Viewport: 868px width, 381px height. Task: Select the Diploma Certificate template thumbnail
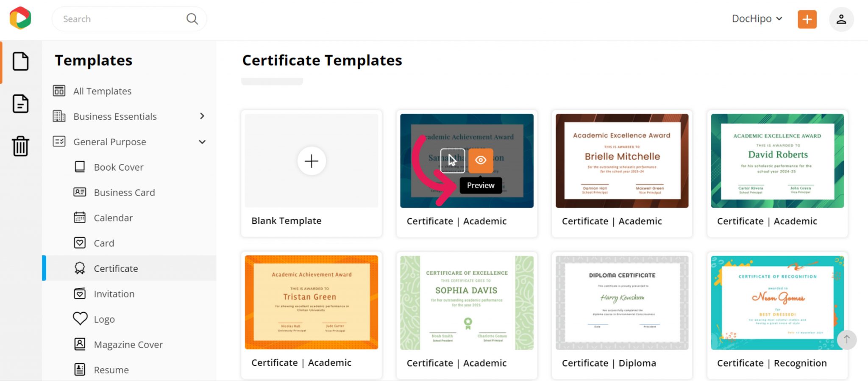tap(622, 302)
